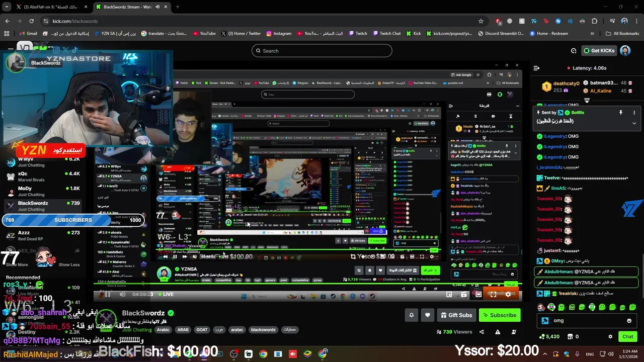Viewport: 644px width, 362px height.
Task: Open Gmail bookmark
Action: (x=28, y=34)
